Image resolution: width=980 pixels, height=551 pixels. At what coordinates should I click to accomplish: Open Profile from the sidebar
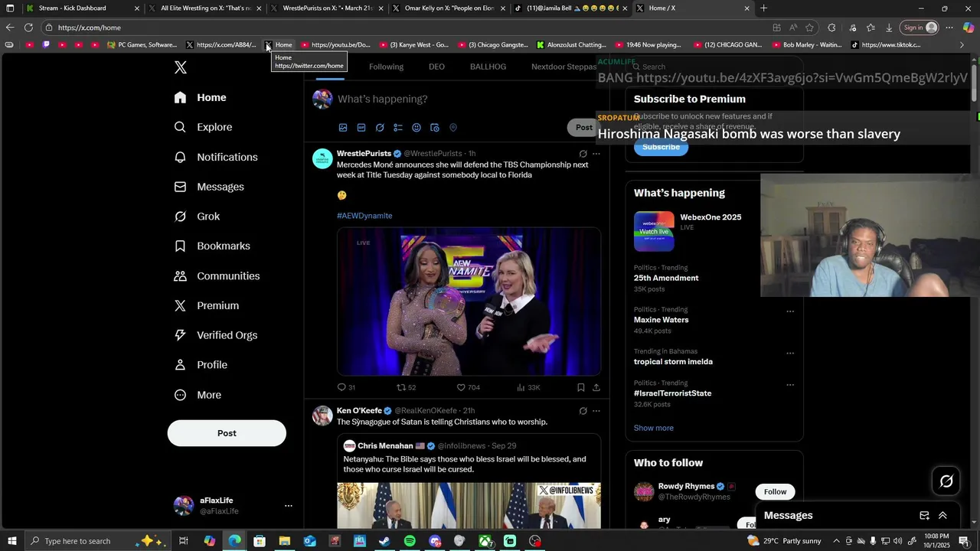tap(201, 365)
